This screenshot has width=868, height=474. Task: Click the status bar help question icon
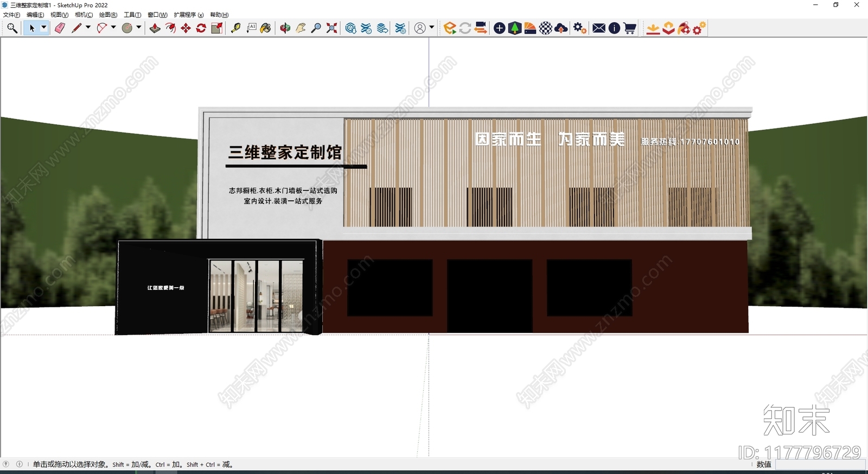[6, 464]
